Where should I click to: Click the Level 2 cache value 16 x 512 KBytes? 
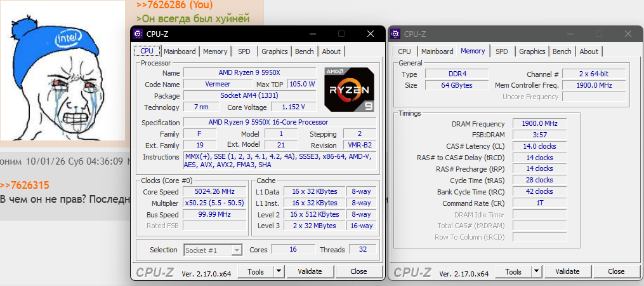[x=315, y=214]
